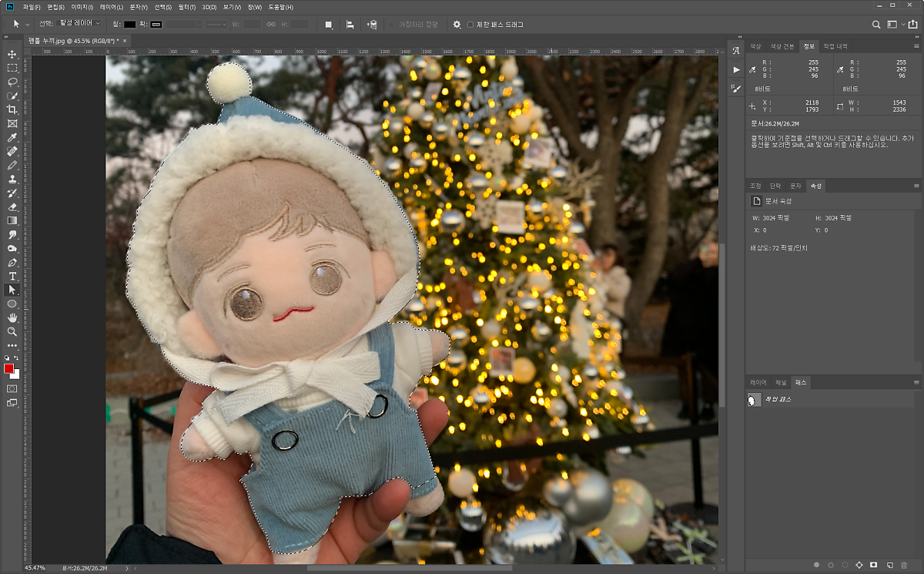Open the 활성 레이어 selection dropdown

tap(80, 24)
